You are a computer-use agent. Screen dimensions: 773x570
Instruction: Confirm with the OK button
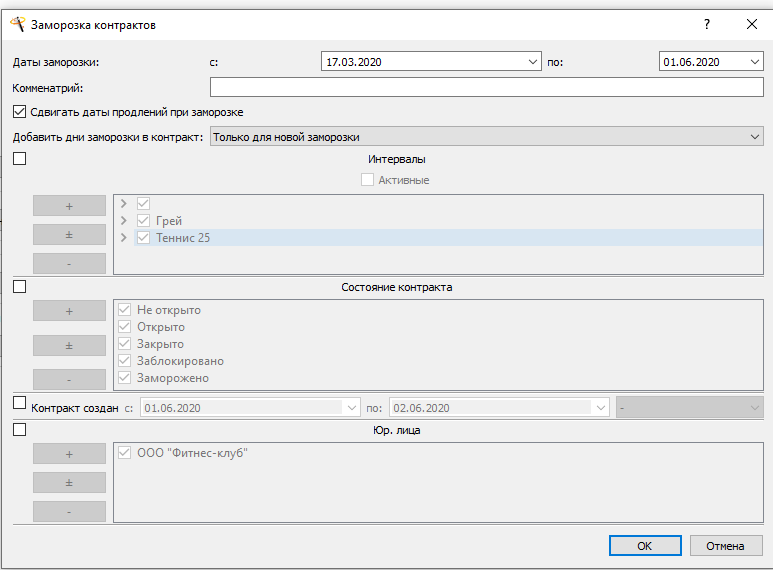pos(645,546)
